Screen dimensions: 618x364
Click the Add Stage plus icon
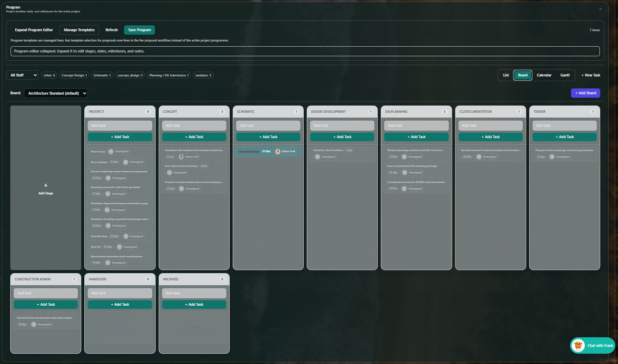click(46, 185)
